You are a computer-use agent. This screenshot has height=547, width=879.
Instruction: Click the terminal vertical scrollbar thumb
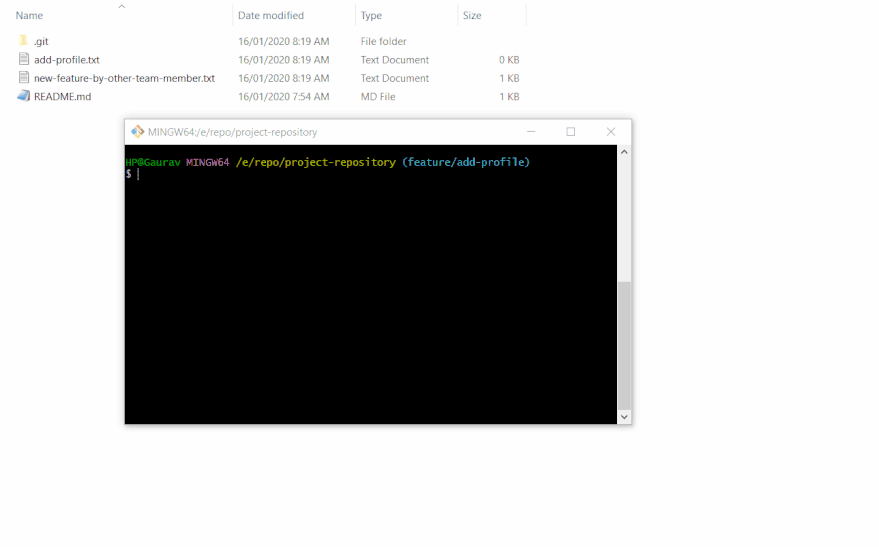[624, 345]
